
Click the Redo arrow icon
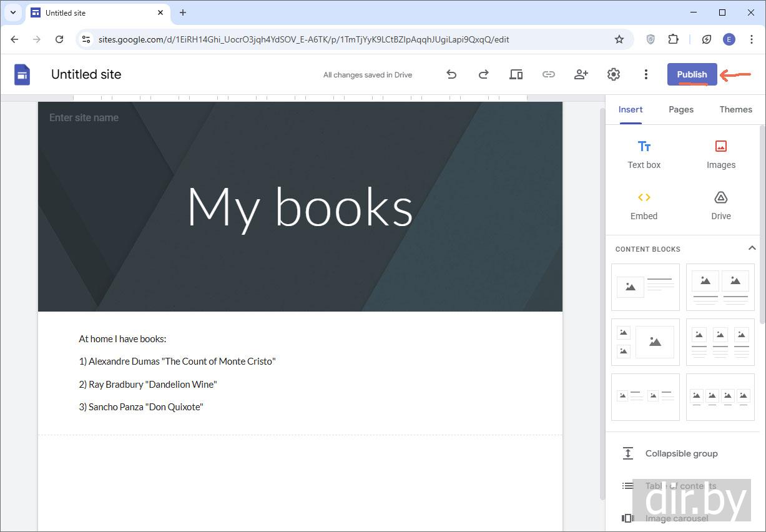click(x=483, y=74)
